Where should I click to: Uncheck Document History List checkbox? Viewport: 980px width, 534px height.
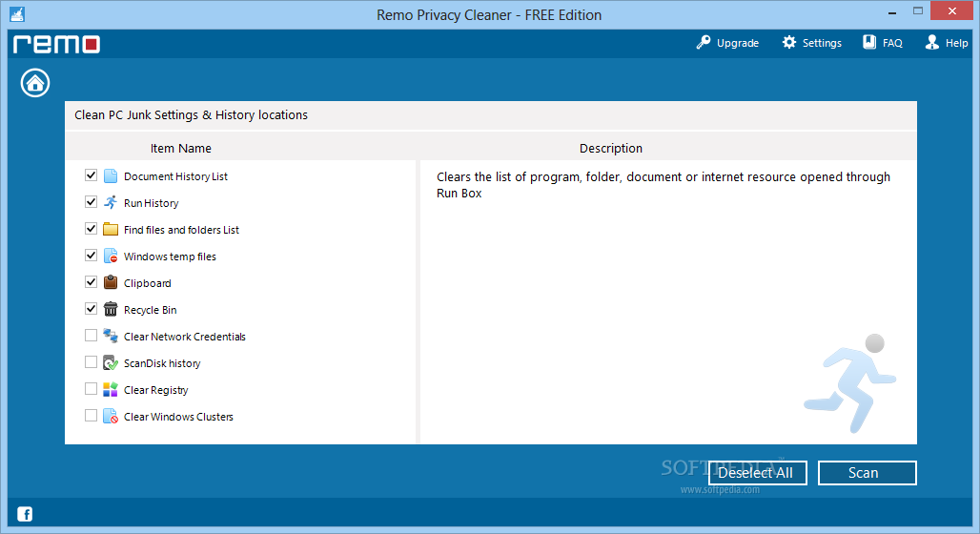[x=91, y=175]
